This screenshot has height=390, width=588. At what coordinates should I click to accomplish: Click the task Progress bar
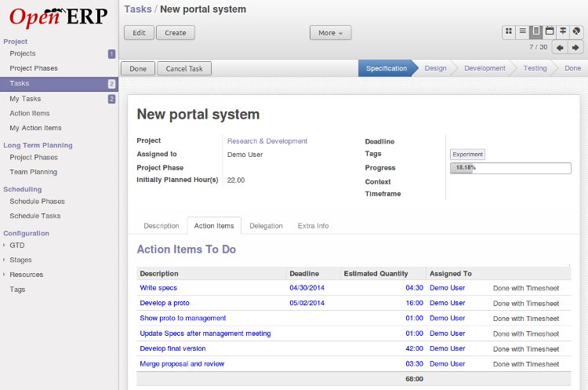pos(510,168)
